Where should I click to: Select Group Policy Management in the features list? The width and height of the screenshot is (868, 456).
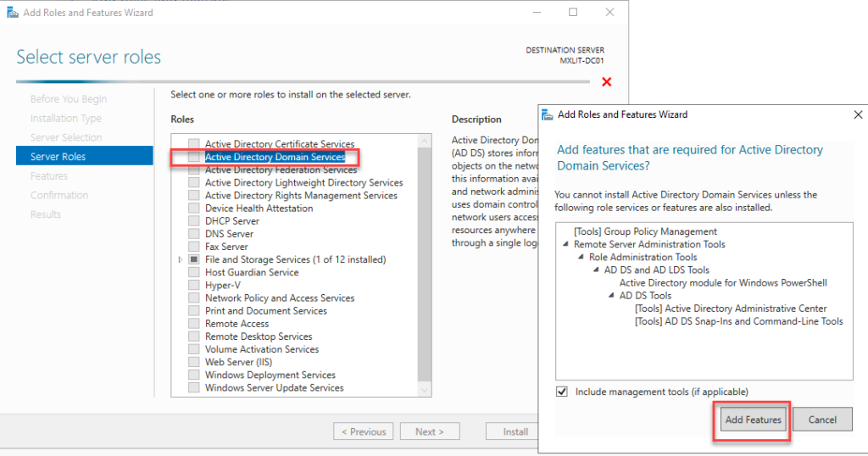tap(645, 231)
